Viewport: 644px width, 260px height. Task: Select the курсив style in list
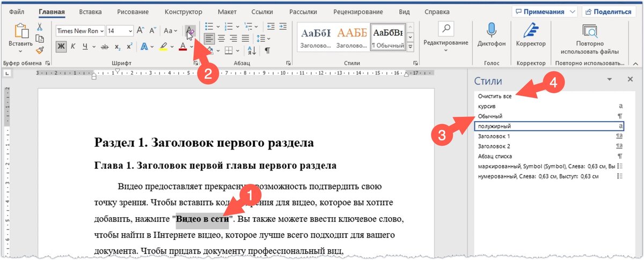pos(550,106)
